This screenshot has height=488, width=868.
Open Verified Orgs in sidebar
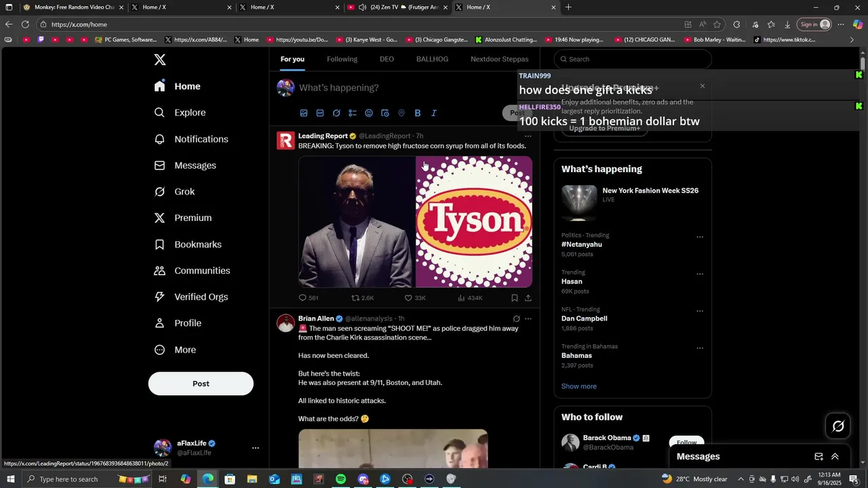point(191,297)
